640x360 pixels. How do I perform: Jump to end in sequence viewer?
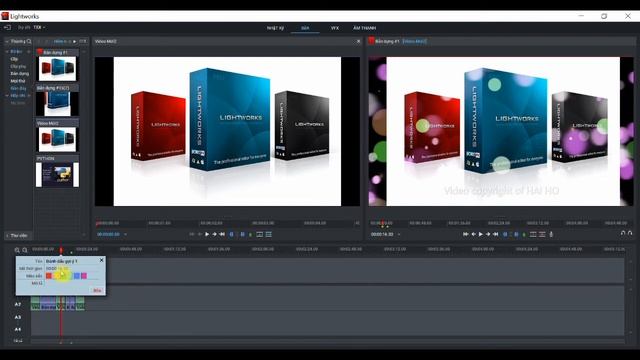point(496,234)
